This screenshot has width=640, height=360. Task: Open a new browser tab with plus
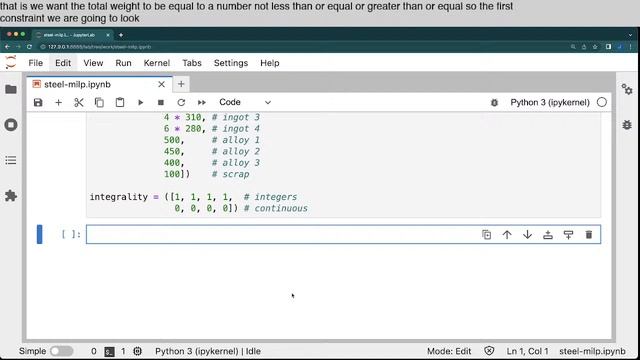tap(121, 35)
